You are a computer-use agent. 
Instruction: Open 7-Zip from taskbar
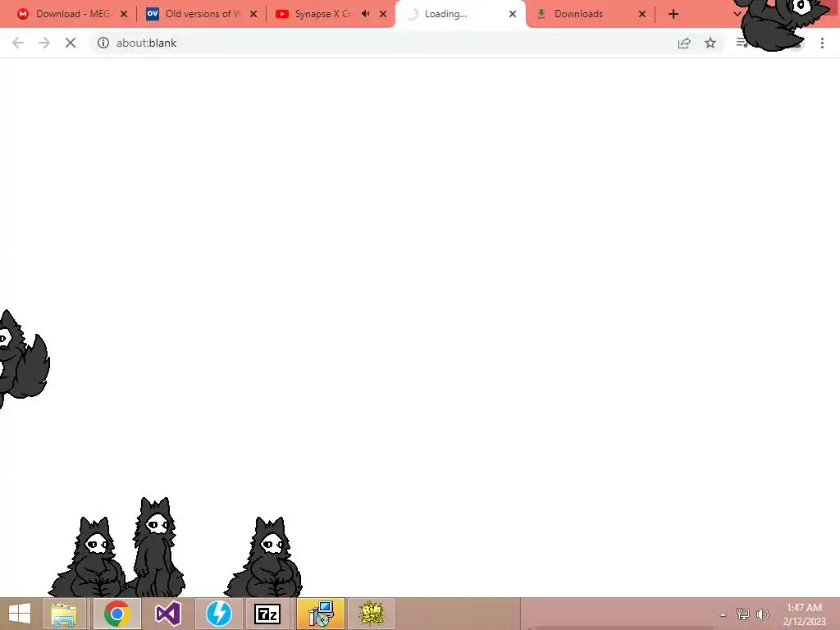(267, 614)
